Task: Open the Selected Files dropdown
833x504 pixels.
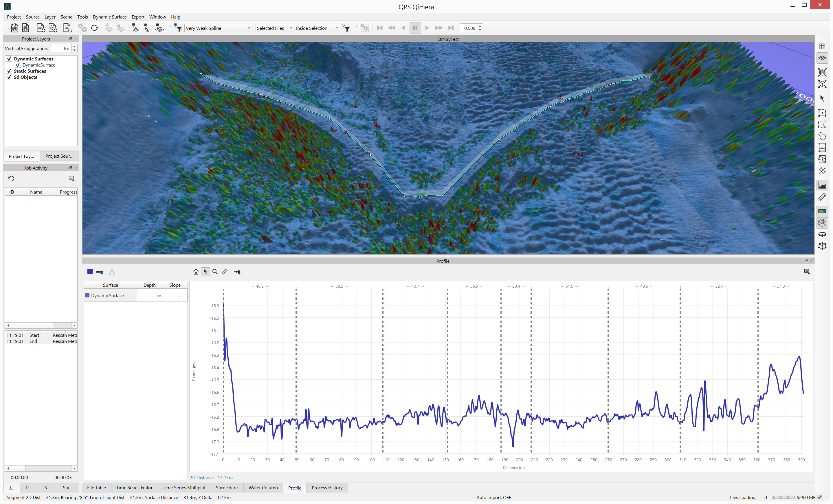Action: pyautogui.click(x=274, y=28)
